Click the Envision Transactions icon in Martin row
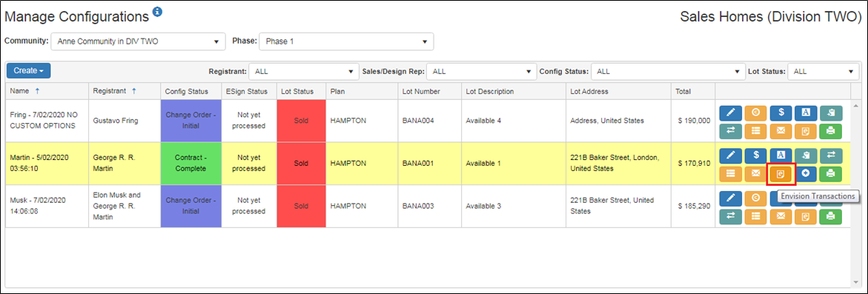 click(x=781, y=174)
